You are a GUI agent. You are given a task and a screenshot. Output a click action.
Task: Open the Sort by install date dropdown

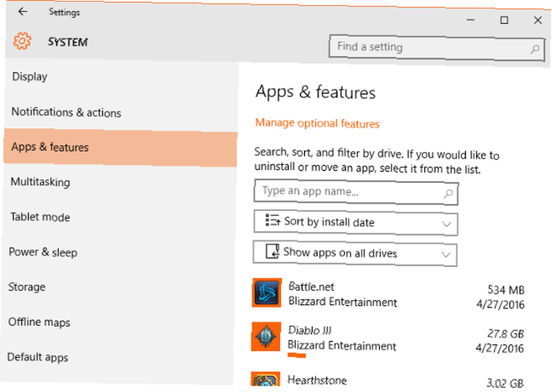[x=355, y=223]
